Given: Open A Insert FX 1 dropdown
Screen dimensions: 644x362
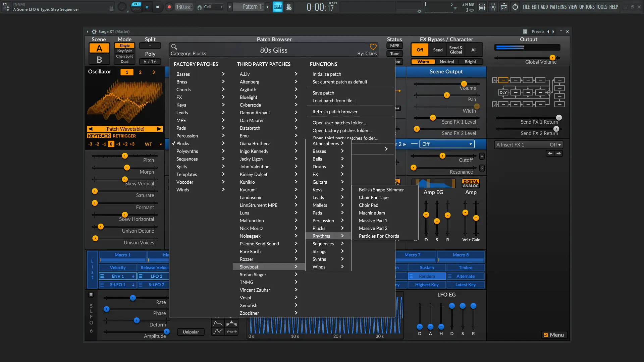Looking at the screenshot, I should pyautogui.click(x=528, y=145).
